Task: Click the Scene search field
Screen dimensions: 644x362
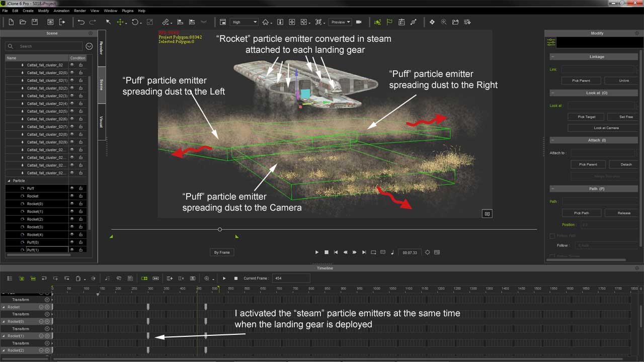Action: pyautogui.click(x=44, y=46)
